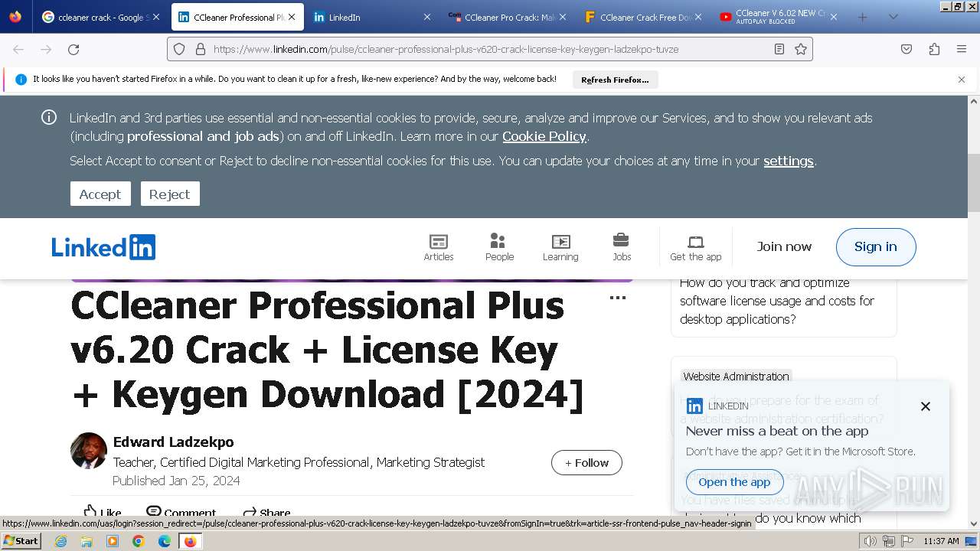Bookmark this page with the star icon

pos(801,49)
